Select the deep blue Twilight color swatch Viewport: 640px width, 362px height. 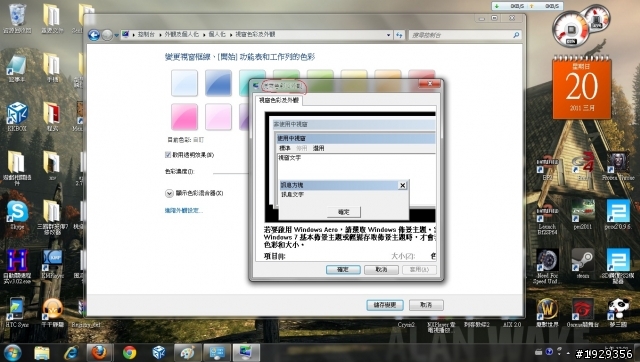click(218, 83)
